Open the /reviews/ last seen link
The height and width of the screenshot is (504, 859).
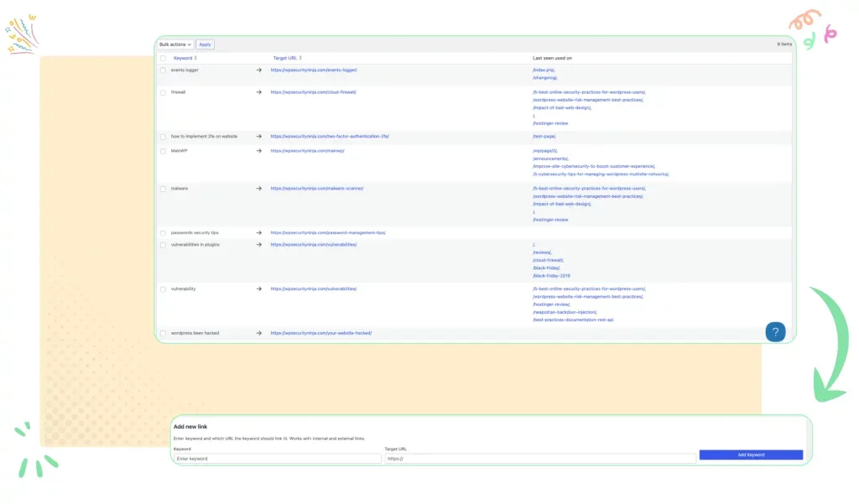543,252
